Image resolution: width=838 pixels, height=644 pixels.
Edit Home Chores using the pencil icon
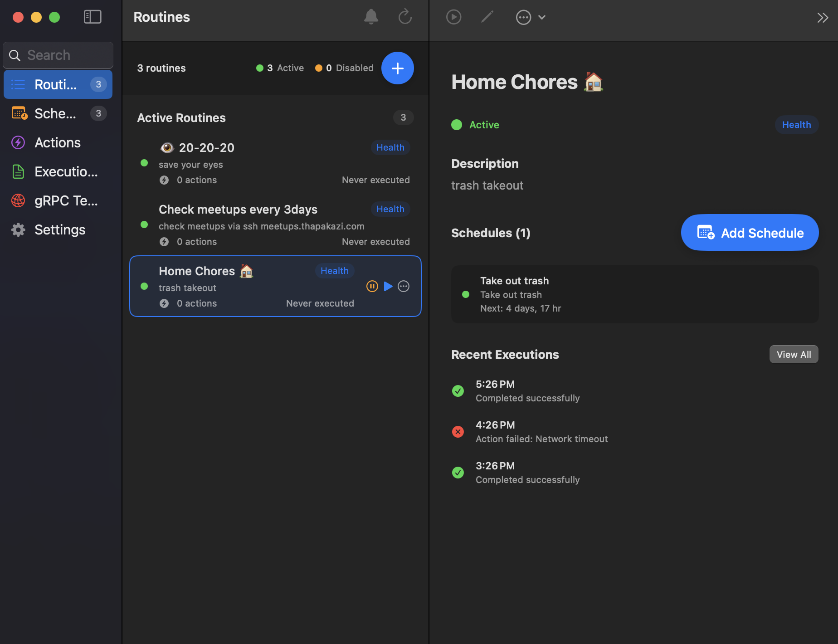pyautogui.click(x=487, y=17)
